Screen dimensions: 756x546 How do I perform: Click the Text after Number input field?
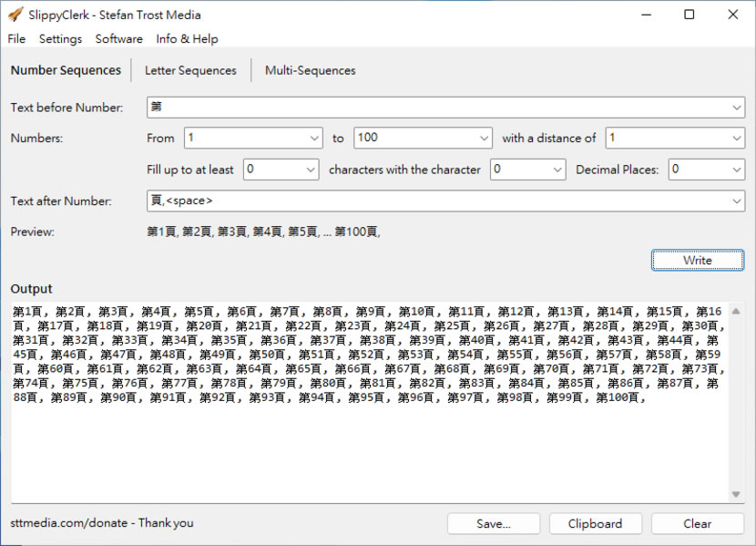click(437, 201)
